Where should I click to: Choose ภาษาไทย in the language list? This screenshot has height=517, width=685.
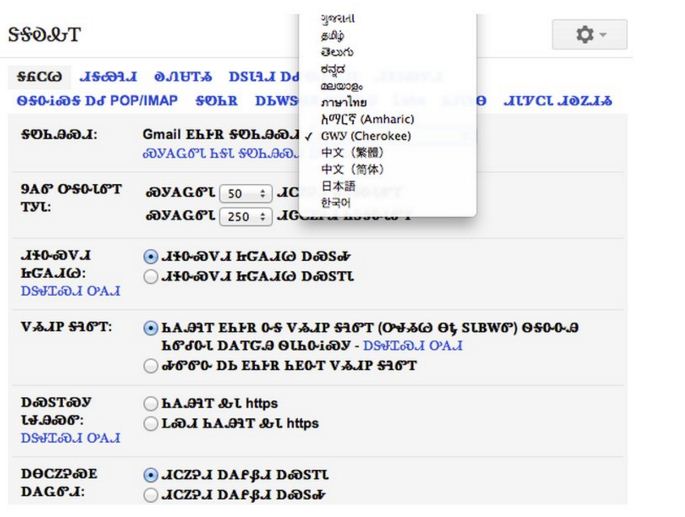pos(343,102)
